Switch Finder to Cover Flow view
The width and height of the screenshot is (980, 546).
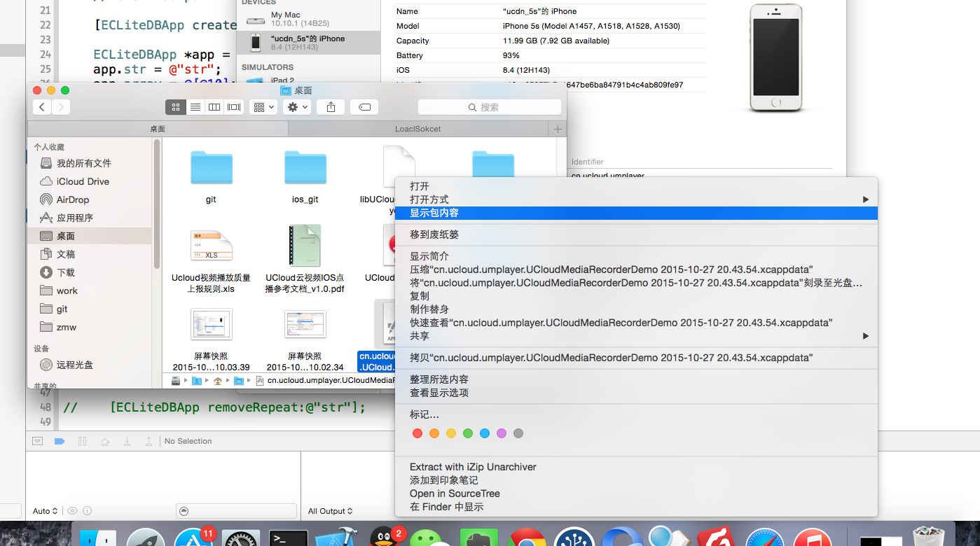click(234, 107)
